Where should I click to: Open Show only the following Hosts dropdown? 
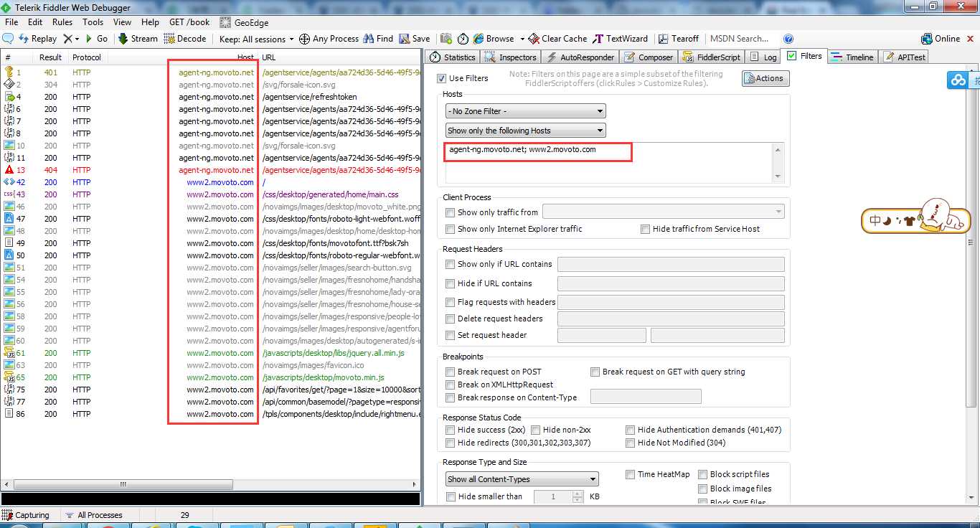[x=525, y=131]
